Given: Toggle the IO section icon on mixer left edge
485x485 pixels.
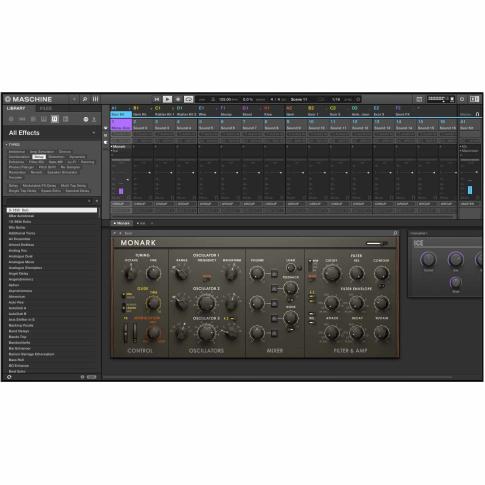Looking at the screenshot, I should pos(106,128).
